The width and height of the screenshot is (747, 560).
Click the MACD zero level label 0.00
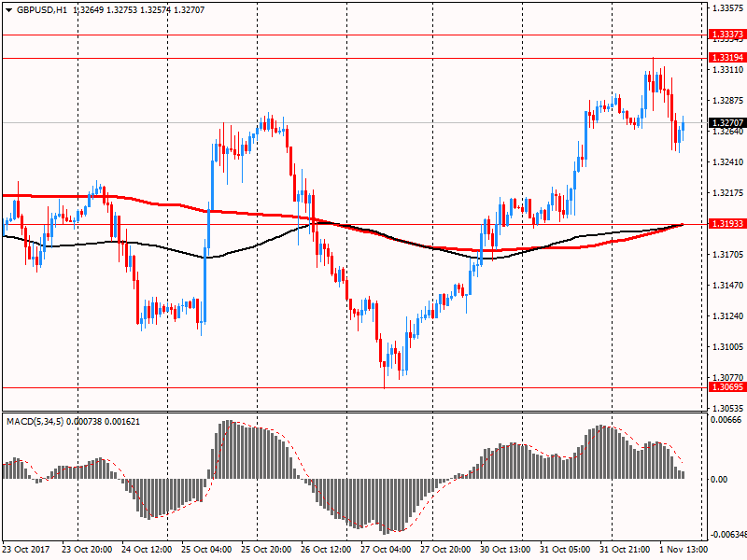coord(719,480)
